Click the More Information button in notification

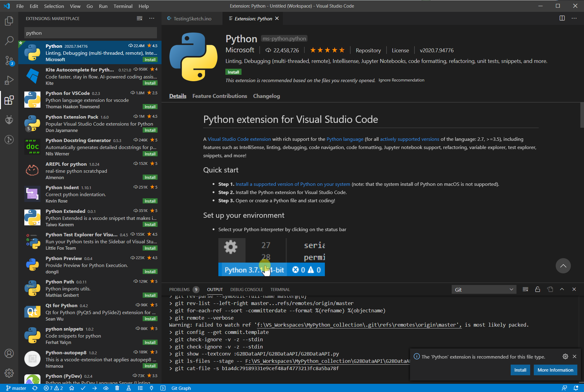point(555,370)
